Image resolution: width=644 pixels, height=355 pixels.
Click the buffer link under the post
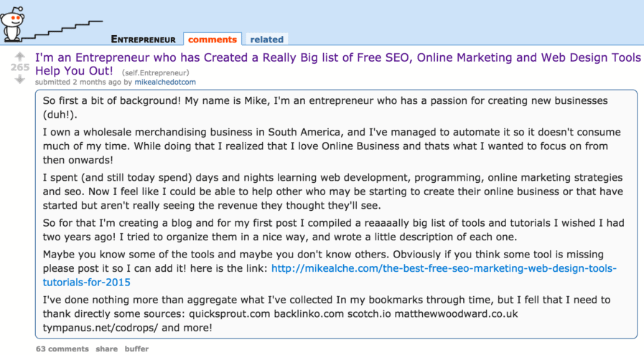point(136,349)
